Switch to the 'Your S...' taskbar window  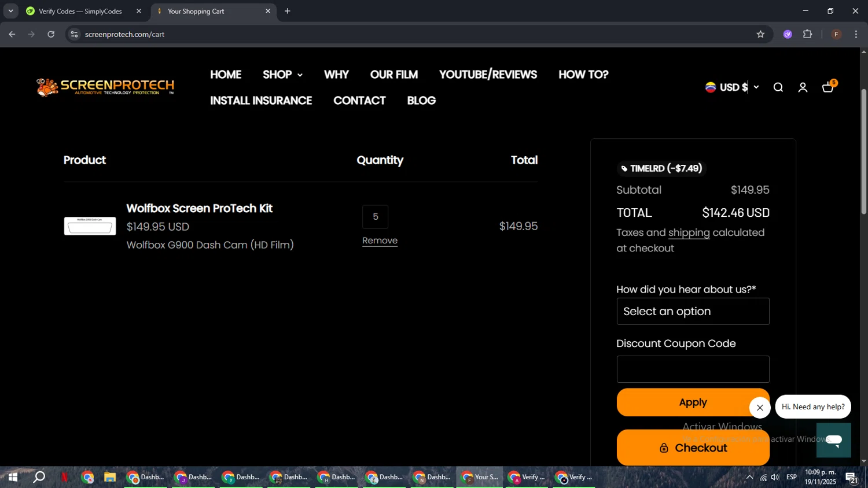tap(479, 478)
